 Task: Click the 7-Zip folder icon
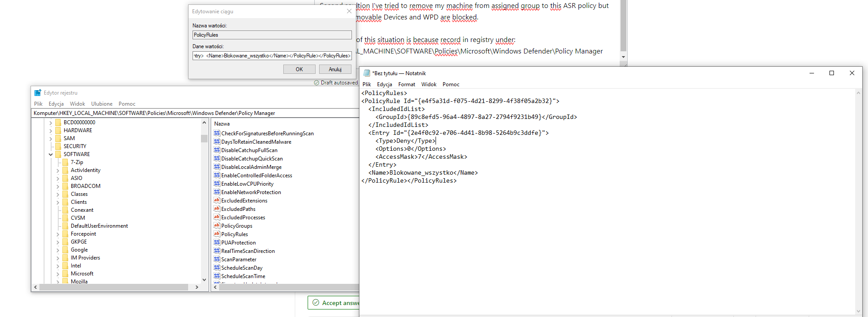(66, 162)
